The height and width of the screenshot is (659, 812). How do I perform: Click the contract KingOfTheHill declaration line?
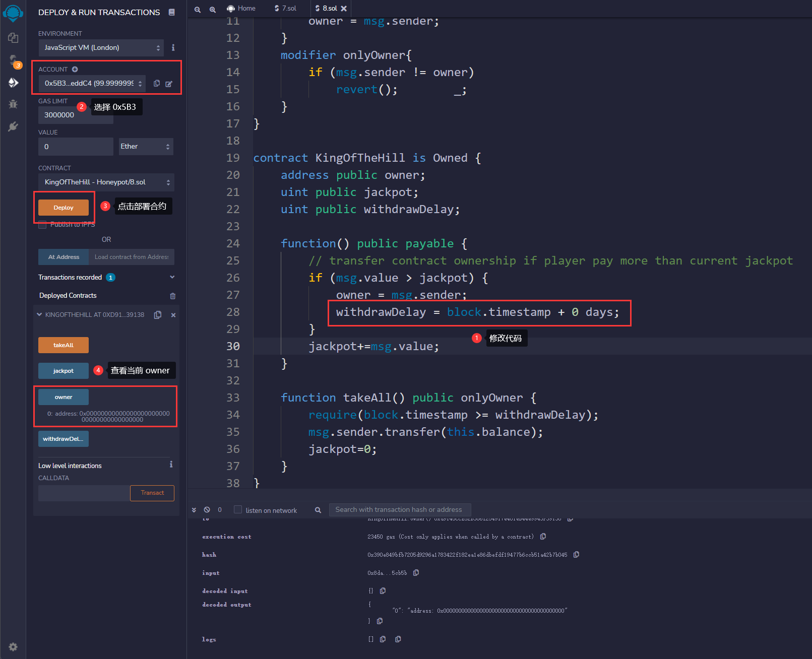(367, 158)
